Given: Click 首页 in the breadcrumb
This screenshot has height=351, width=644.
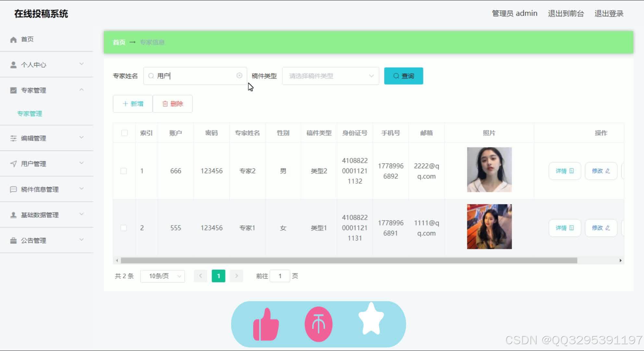Looking at the screenshot, I should (119, 42).
